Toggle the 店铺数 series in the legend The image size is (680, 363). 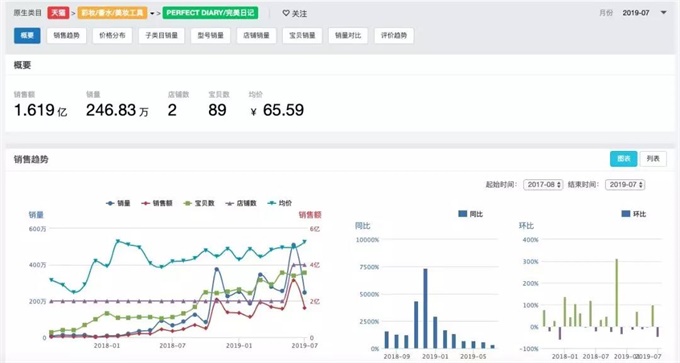coord(241,203)
